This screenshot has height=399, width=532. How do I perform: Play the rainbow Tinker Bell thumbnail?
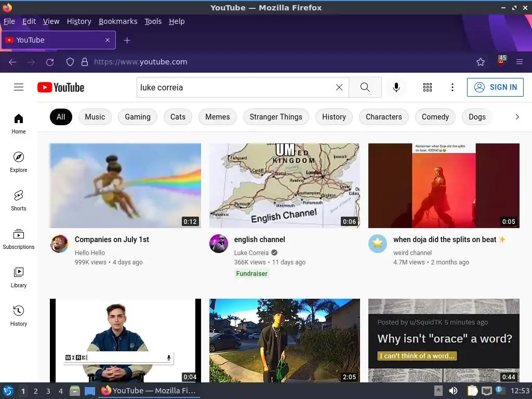pos(125,185)
